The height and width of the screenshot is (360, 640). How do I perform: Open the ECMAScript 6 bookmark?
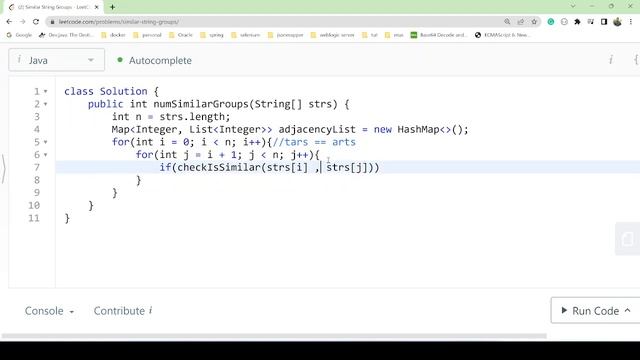tap(502, 35)
